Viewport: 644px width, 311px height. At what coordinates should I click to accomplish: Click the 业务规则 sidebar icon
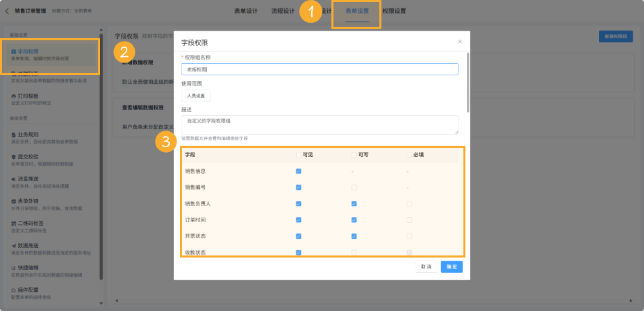14,135
